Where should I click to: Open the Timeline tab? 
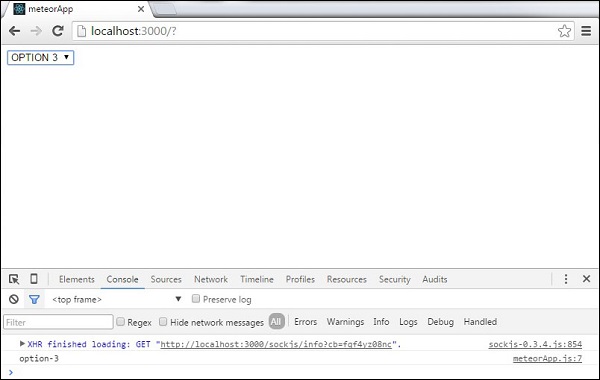click(257, 279)
